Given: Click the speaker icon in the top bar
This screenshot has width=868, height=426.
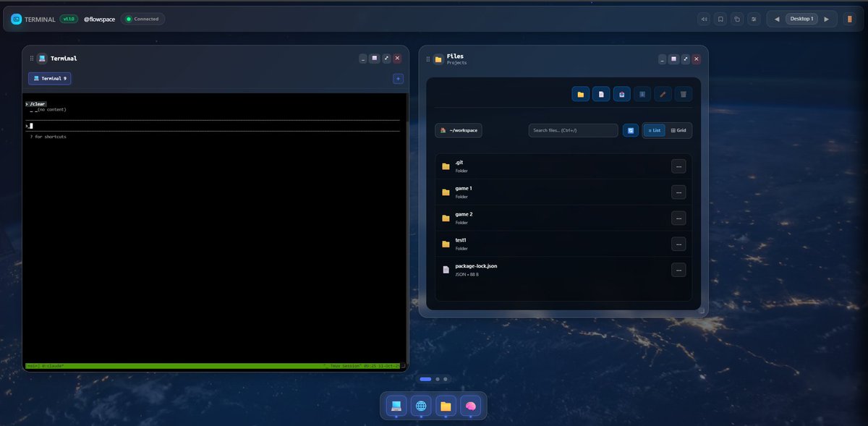Looking at the screenshot, I should coord(704,19).
